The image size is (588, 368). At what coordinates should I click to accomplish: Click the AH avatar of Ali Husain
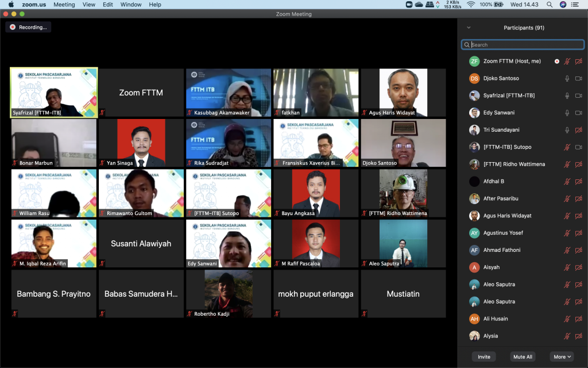point(474,319)
